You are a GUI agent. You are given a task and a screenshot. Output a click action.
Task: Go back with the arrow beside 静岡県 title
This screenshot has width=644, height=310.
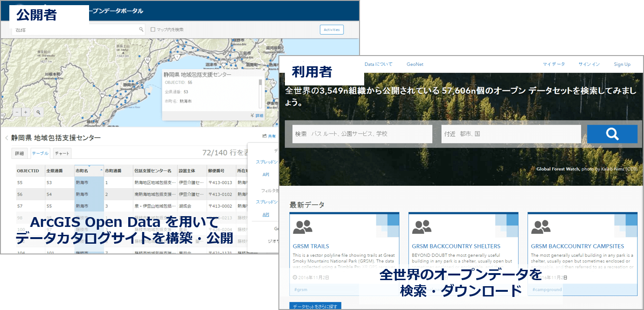coord(7,138)
